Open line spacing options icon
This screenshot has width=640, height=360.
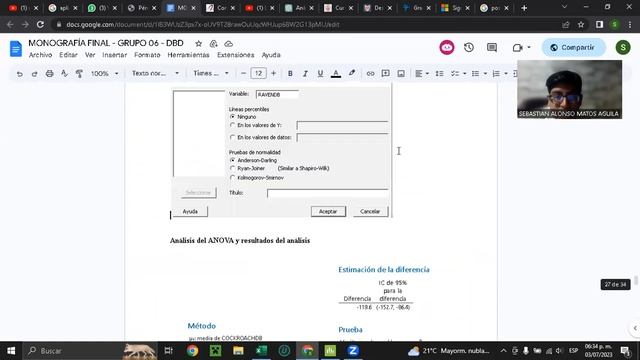click(x=439, y=73)
